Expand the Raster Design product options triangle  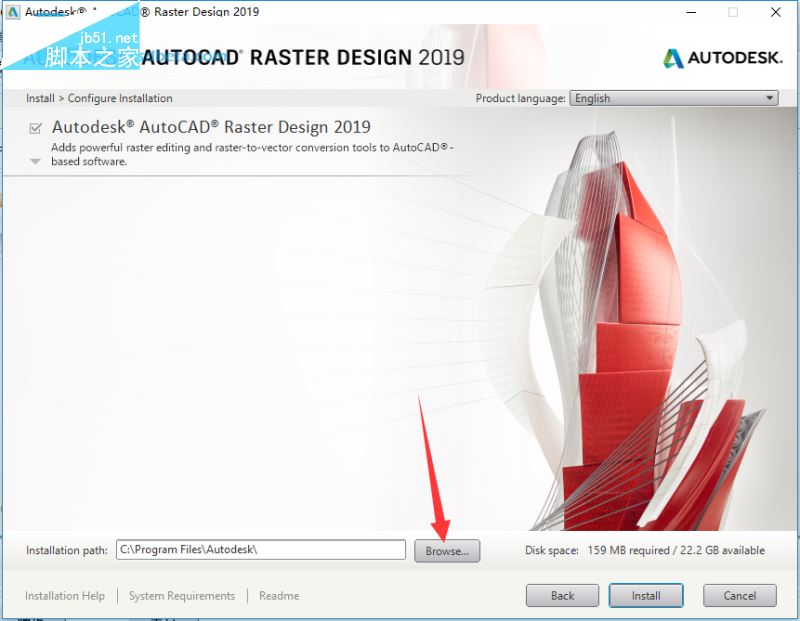point(35,161)
